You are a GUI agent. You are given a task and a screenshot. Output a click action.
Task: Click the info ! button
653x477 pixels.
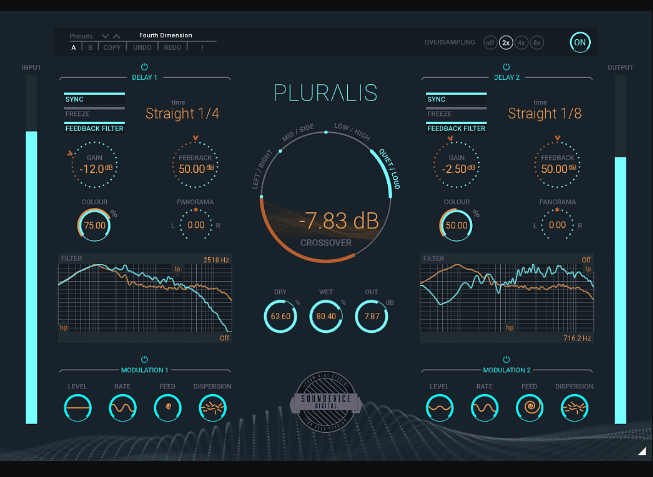click(202, 47)
